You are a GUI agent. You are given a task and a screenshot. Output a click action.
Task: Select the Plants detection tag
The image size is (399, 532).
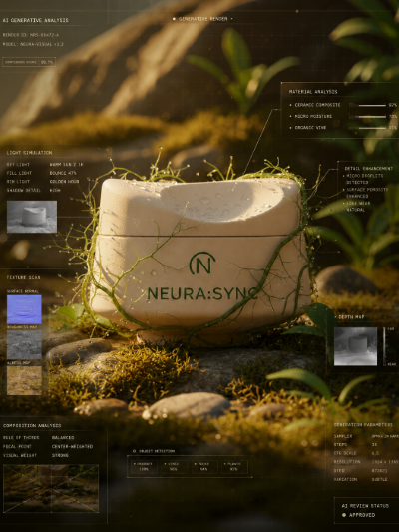point(234,467)
